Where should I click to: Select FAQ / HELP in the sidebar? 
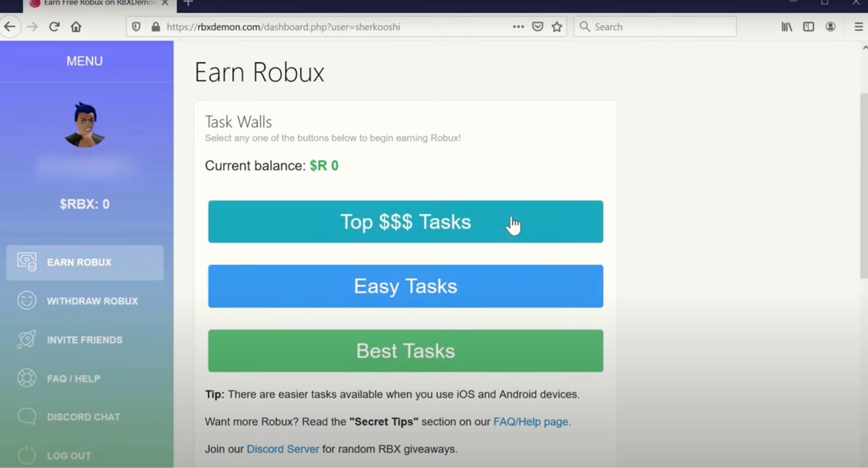85,378
